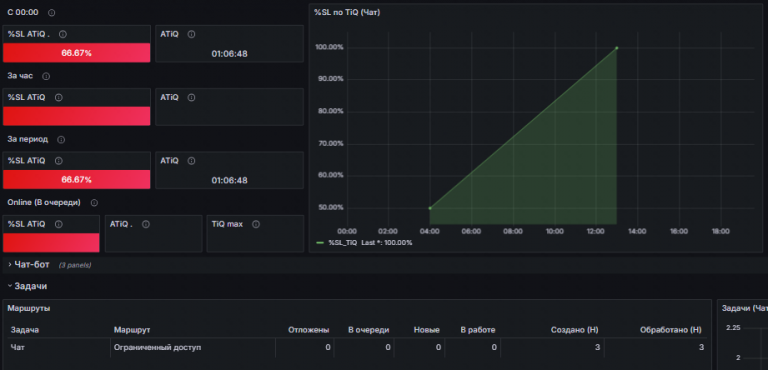Click the chart data point at 100% near 13:00
This screenshot has height=370, width=768.
pos(617,48)
